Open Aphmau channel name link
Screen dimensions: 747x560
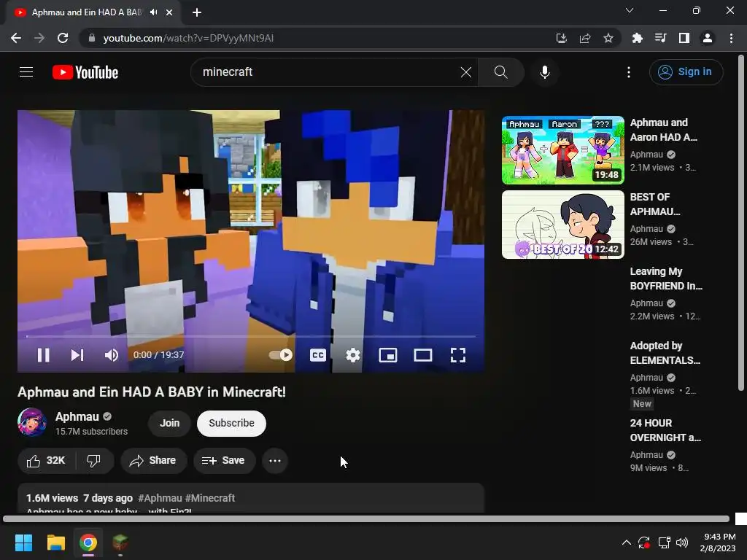click(x=77, y=416)
